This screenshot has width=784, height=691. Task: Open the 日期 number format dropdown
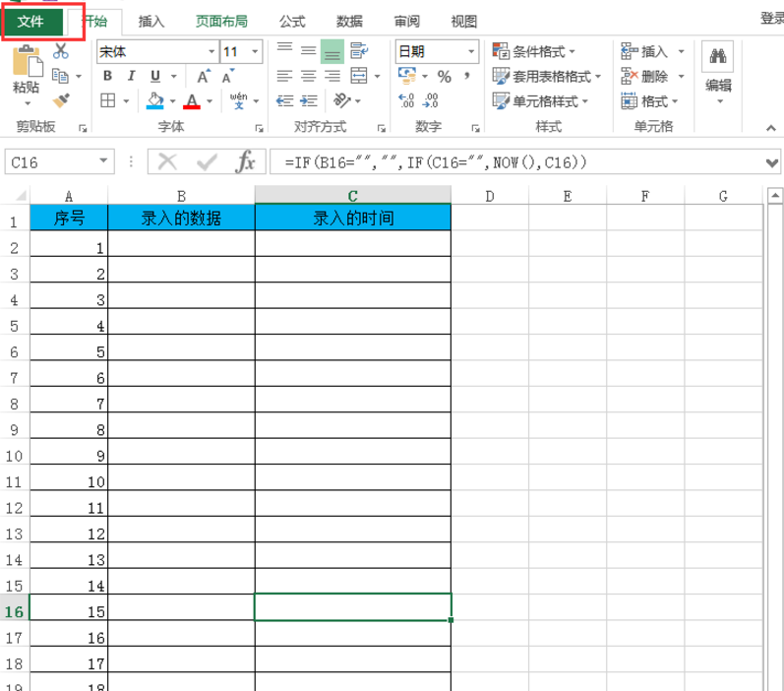[471, 51]
